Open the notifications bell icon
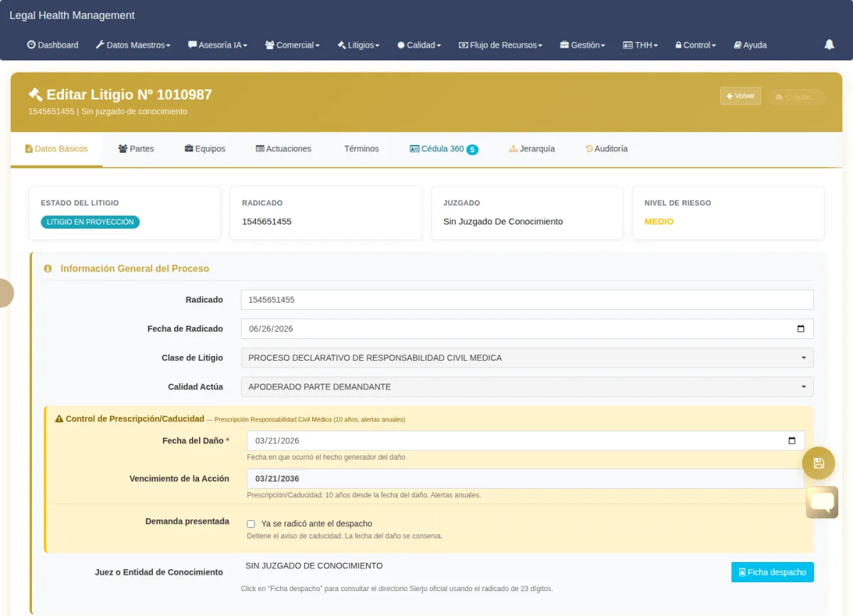This screenshot has height=616, width=853. (829, 45)
